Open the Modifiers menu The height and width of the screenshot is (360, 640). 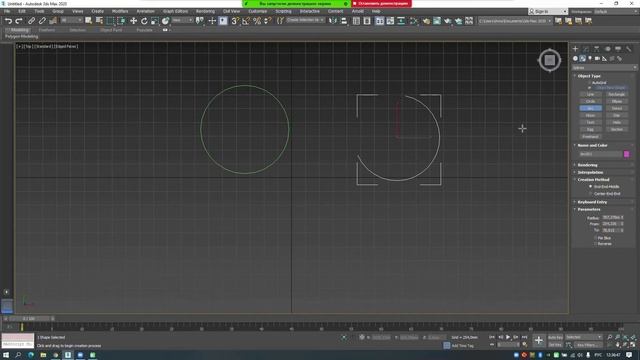(x=120, y=11)
